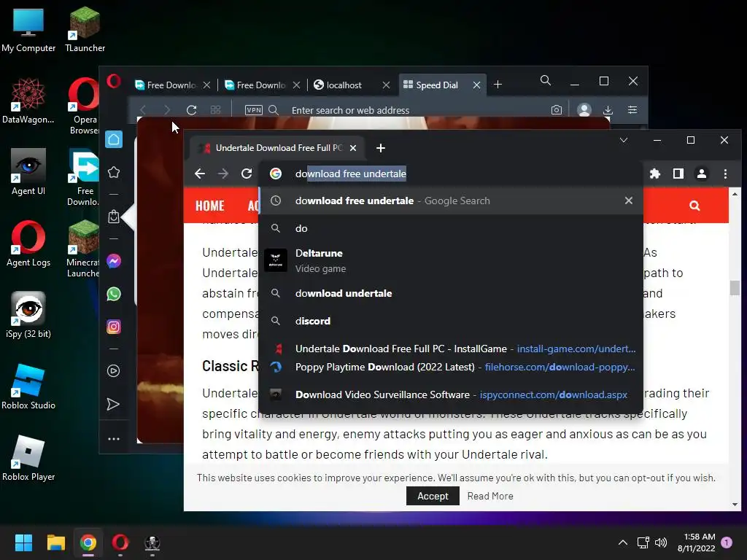Select second Free Download tab in Opera
Viewport: 747px width, 560px height.
click(x=260, y=85)
